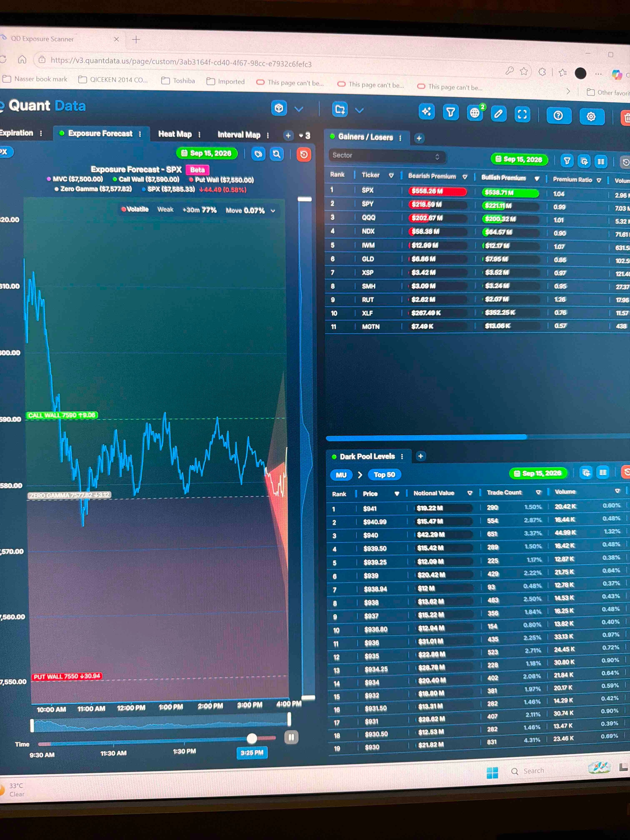Image resolution: width=630 pixels, height=840 pixels.
Task: Click the cube widget icon in Quant Data toolbar
Action: tap(279, 108)
